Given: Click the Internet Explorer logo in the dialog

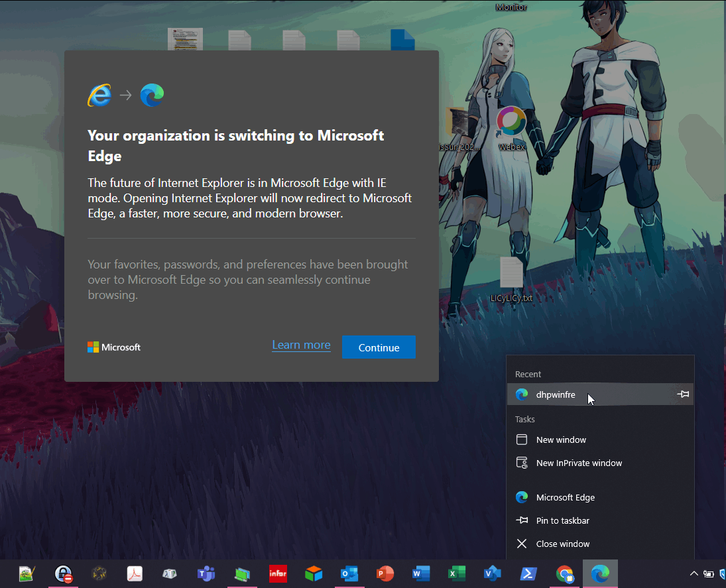Looking at the screenshot, I should (x=99, y=95).
